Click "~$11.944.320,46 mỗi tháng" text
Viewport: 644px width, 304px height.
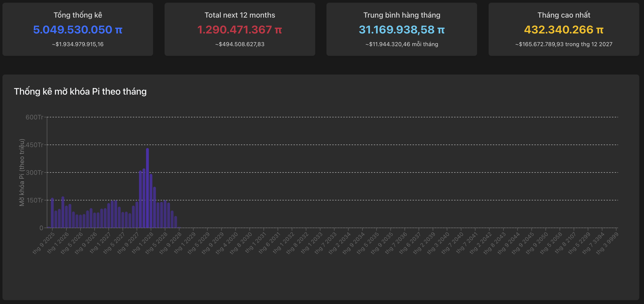point(402,44)
